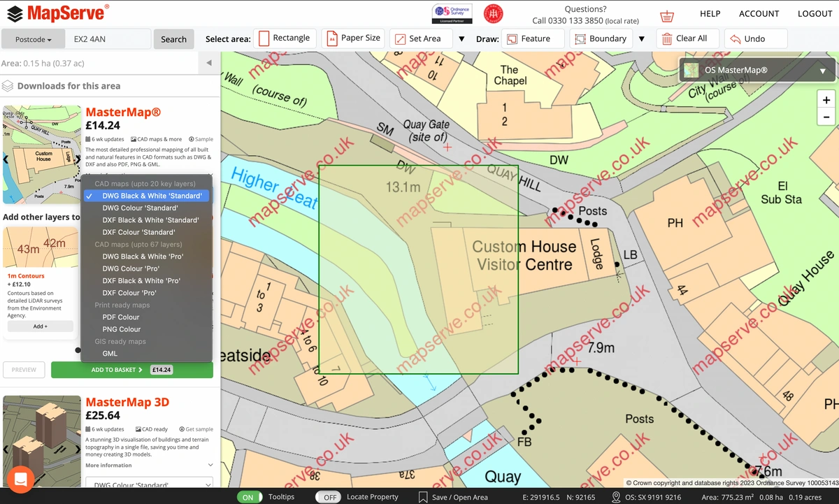Collapse the left downloads panel
The image size is (839, 504).
point(208,63)
